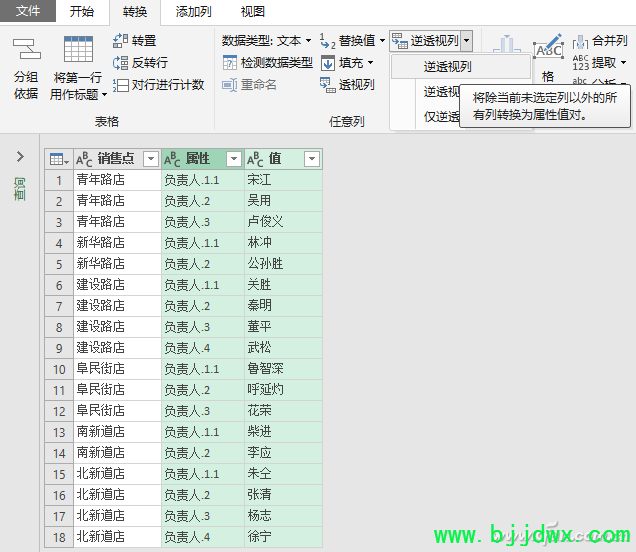Click the ABC type icon of 值 column
Viewport: 636px width, 552px height.
pyautogui.click(x=255, y=159)
